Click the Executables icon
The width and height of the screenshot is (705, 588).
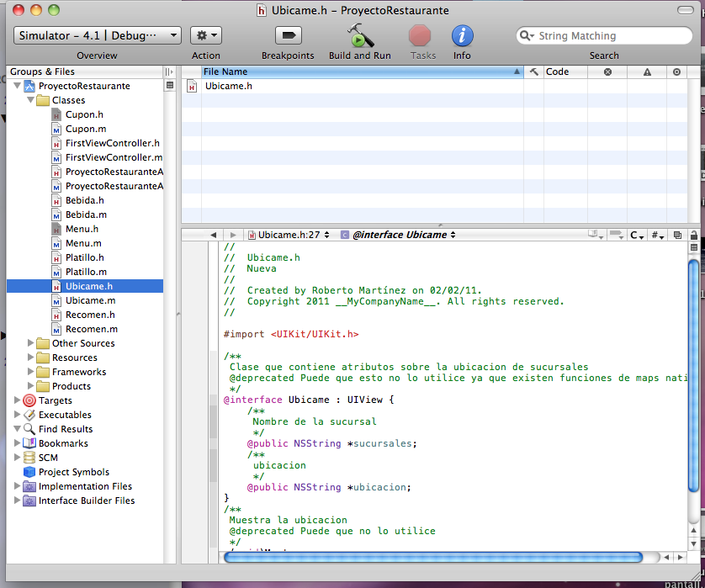(29, 415)
